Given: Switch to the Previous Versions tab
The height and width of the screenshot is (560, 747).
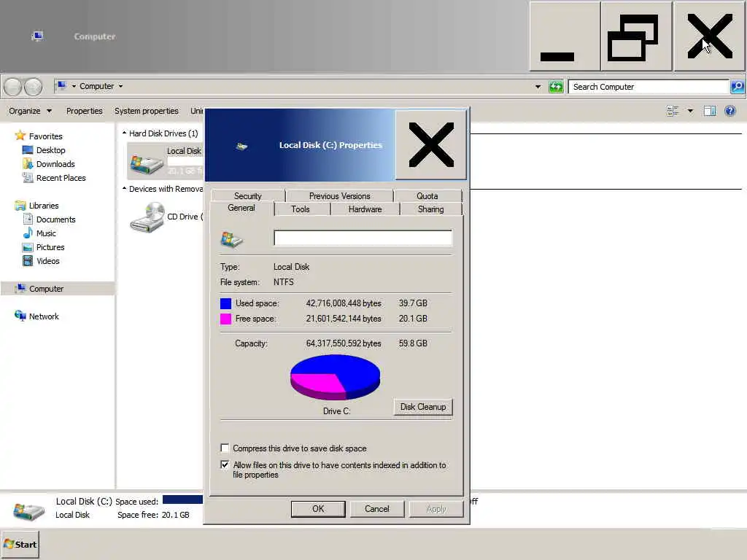Looking at the screenshot, I should tap(340, 195).
